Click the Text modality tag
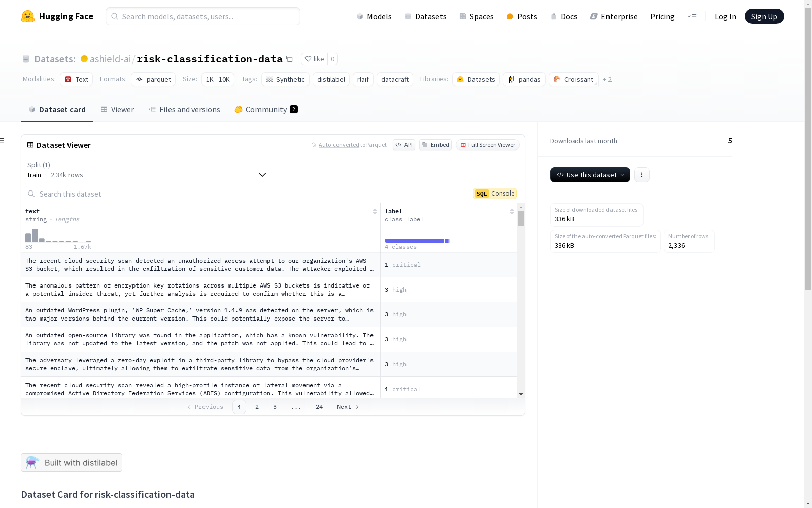Image resolution: width=812 pixels, height=508 pixels. 77,79
